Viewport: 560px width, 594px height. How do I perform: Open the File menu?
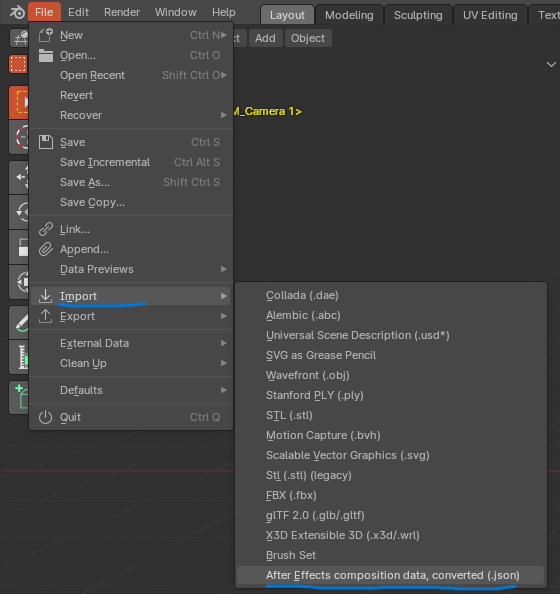click(x=44, y=13)
